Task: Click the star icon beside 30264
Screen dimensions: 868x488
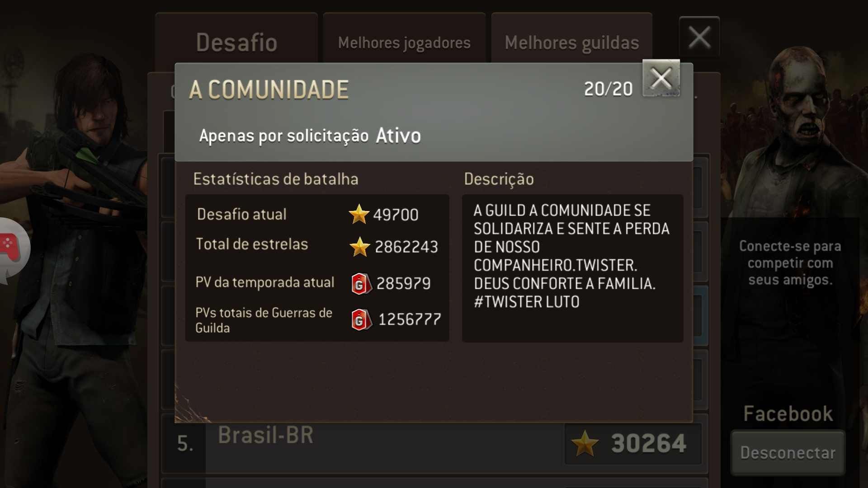Action: click(x=585, y=443)
